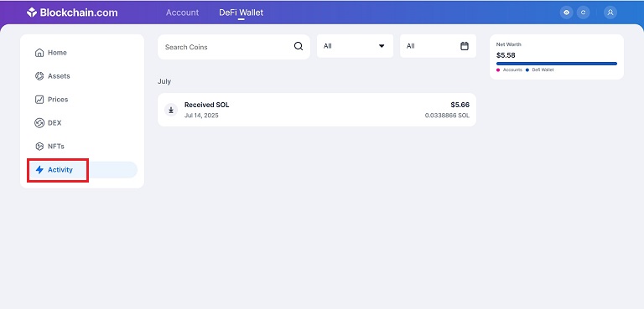Click the Activity lightning bolt icon

[39, 169]
